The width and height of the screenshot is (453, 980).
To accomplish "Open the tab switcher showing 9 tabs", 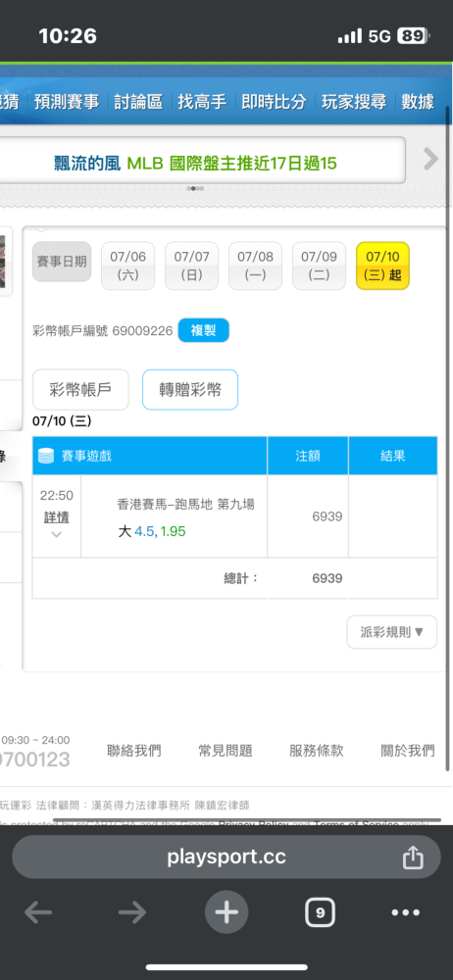I will (x=320, y=912).
